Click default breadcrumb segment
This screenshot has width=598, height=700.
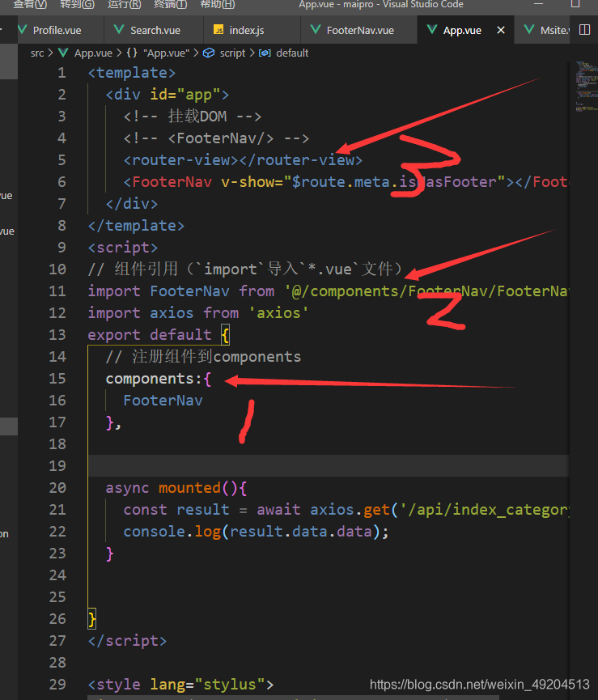(x=292, y=53)
